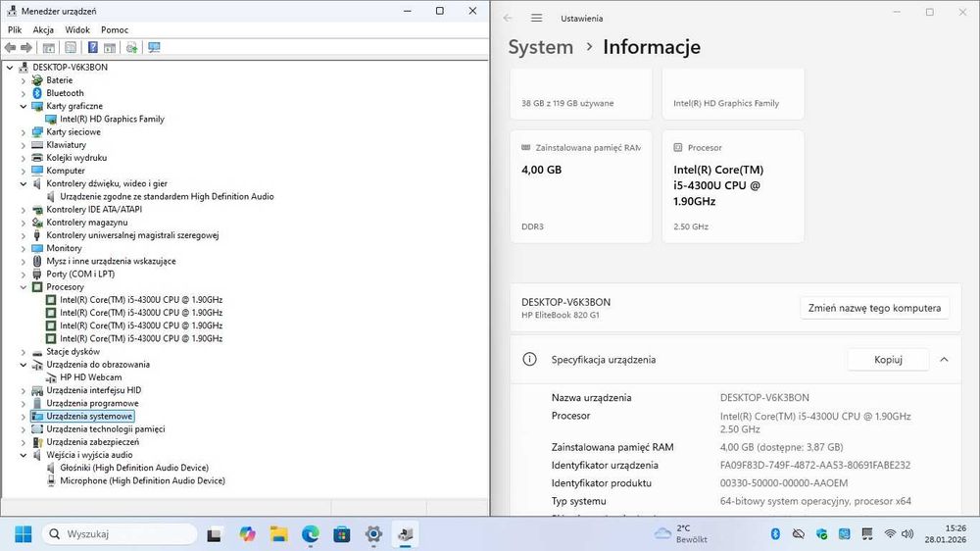Click the Forward arrow in Device Manager toolbar

pyautogui.click(x=26, y=47)
